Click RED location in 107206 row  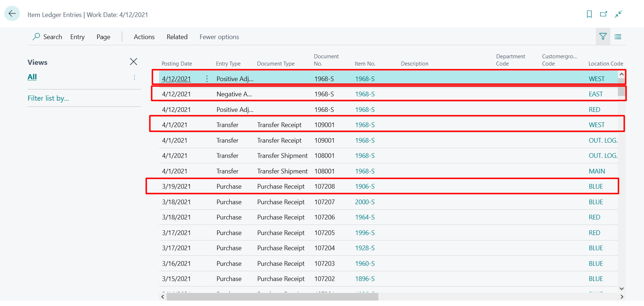point(594,217)
